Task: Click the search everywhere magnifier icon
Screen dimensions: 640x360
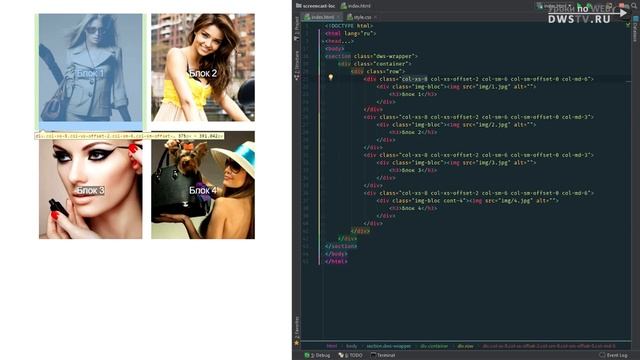Action: click(635, 6)
